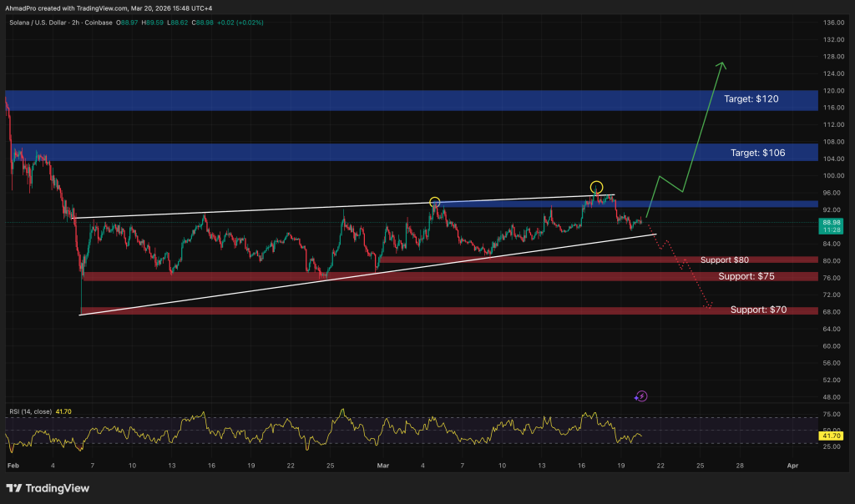The width and height of the screenshot is (855, 504).
Task: Select the yellow circle on the mid-March high
Action: [x=596, y=187]
